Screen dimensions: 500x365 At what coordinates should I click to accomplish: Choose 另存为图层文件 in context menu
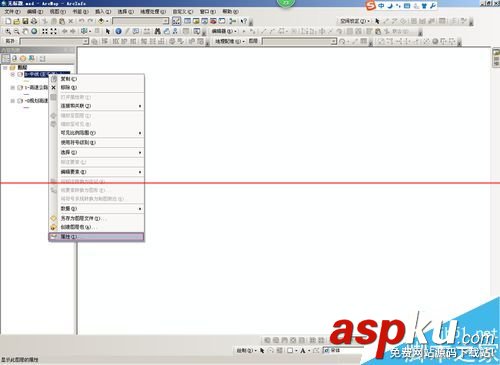click(x=97, y=219)
